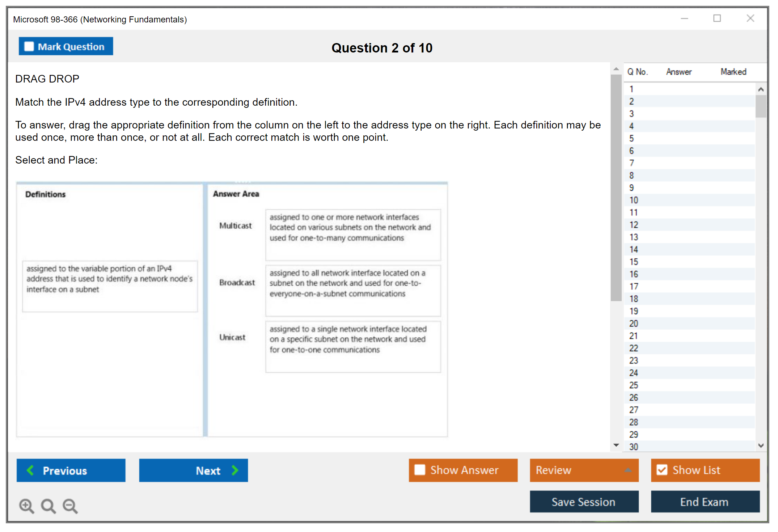Toggle the Show Answer checkbox
Image resolution: width=778 pixels, height=532 pixels.
point(420,470)
